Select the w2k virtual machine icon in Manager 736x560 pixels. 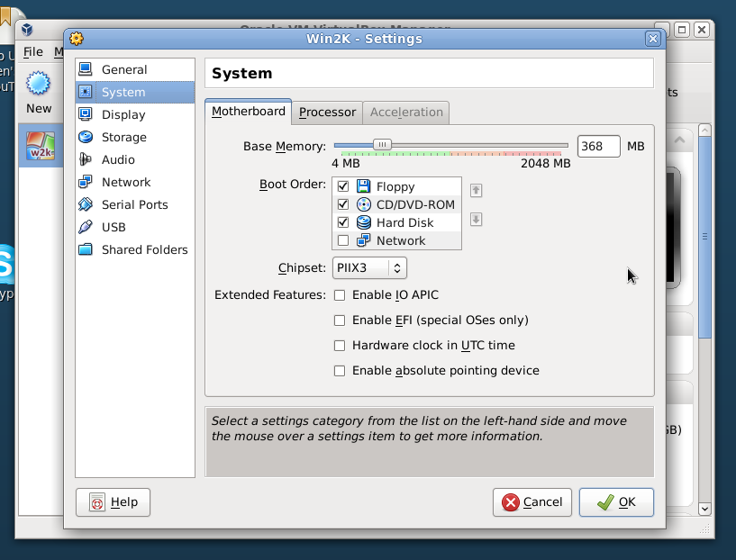41,145
